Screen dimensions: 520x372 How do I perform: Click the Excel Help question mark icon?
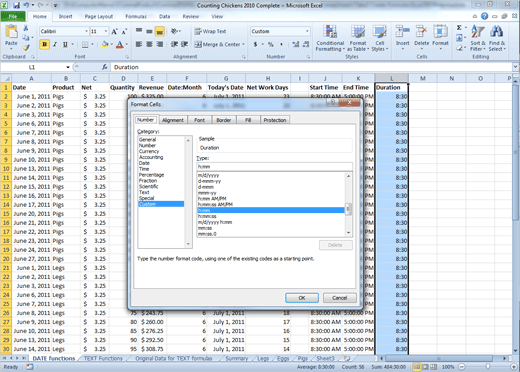coord(484,16)
